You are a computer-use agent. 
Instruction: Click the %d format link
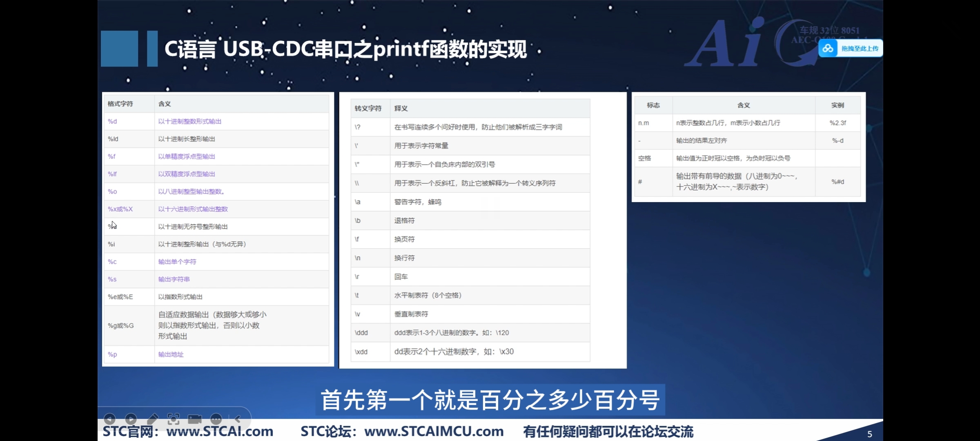(x=112, y=121)
